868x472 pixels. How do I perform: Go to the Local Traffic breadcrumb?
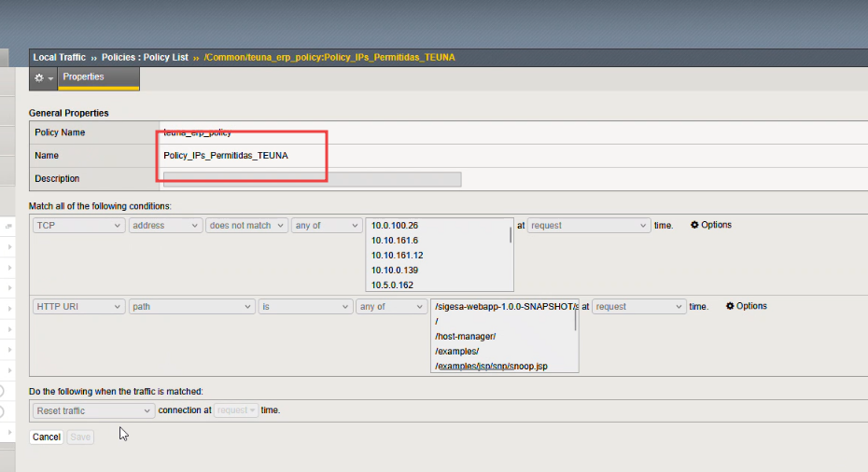[59, 58]
